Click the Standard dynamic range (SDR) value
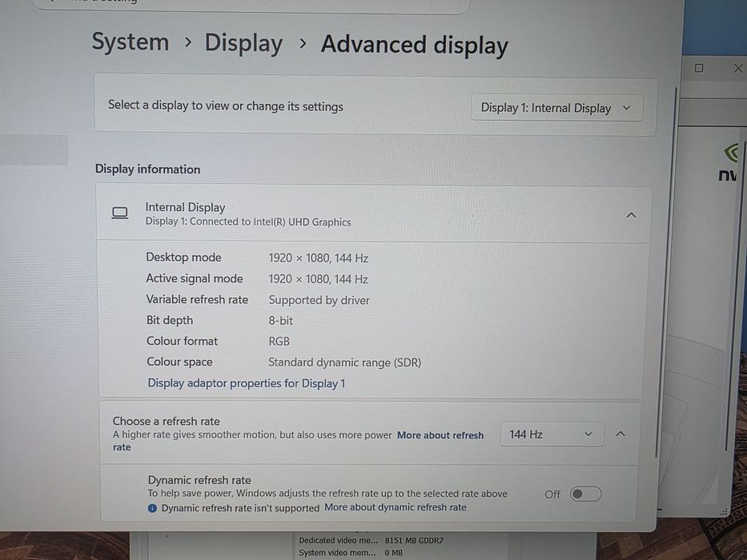747x560 pixels. point(344,362)
